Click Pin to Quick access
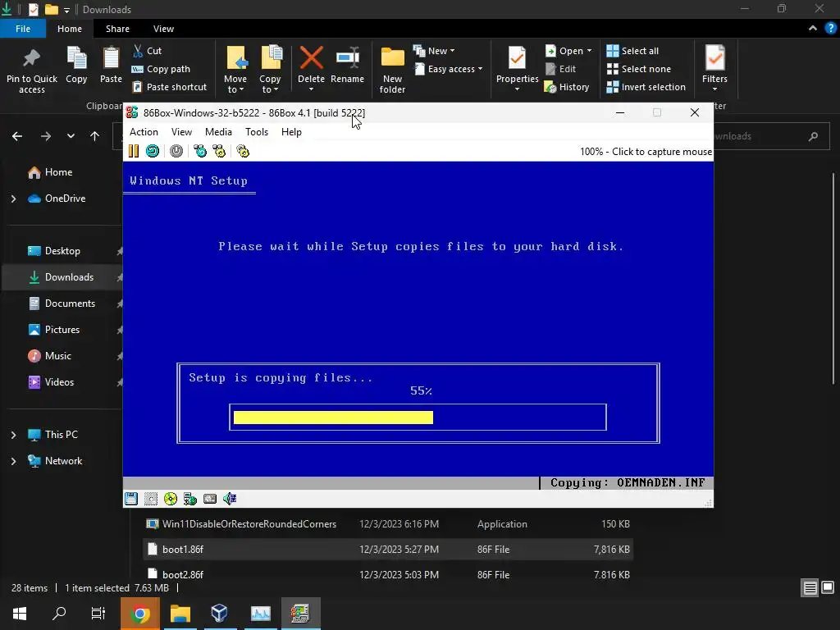840x630 pixels. [x=32, y=71]
